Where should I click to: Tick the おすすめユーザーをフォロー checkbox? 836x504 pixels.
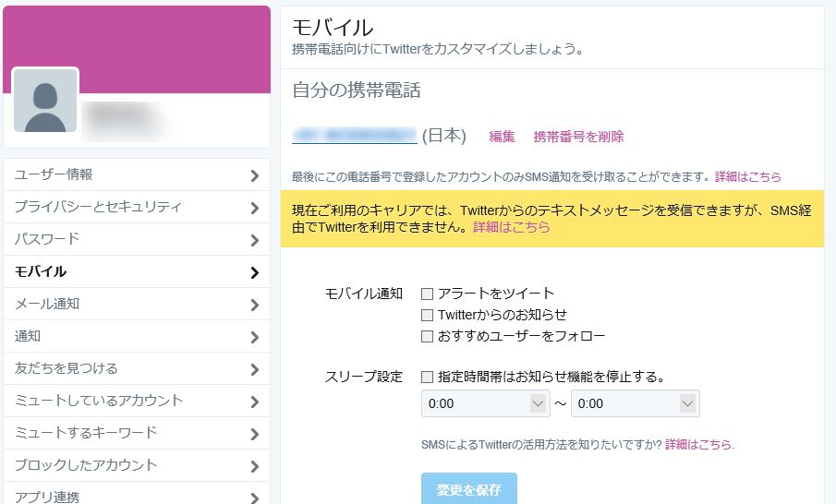pos(427,337)
